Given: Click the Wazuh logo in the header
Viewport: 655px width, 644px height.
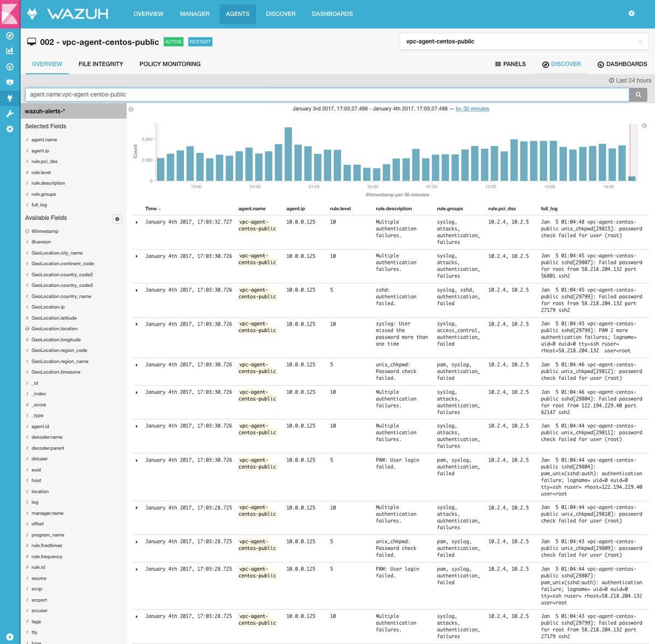Looking at the screenshot, I should [x=68, y=14].
